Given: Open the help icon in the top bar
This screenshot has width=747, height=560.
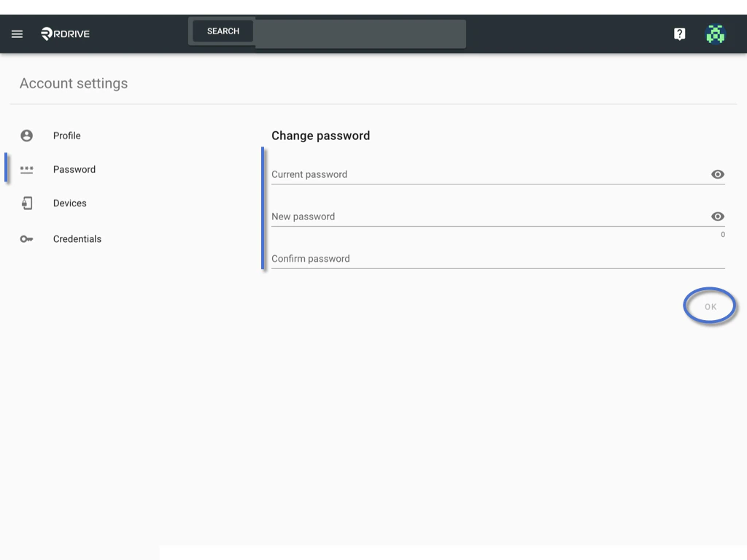Looking at the screenshot, I should [679, 34].
